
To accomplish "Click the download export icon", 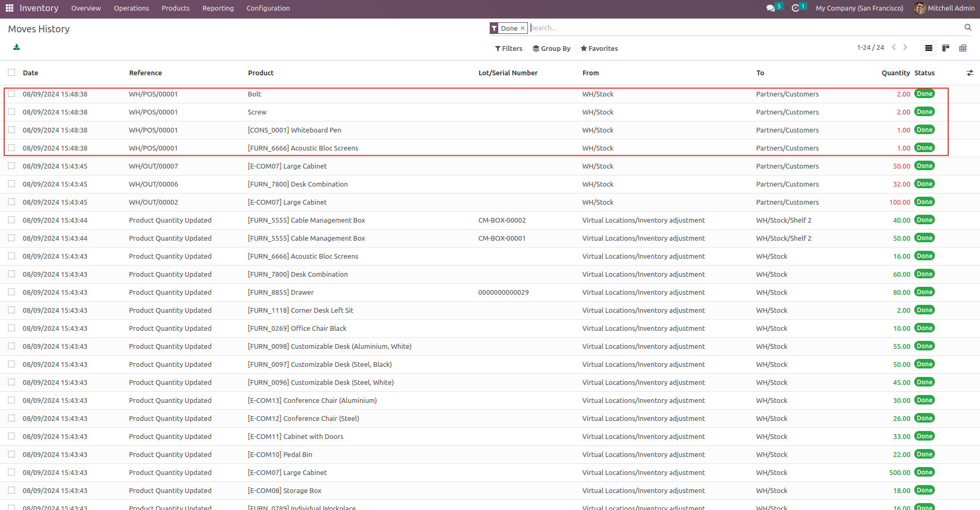I will 16,47.
